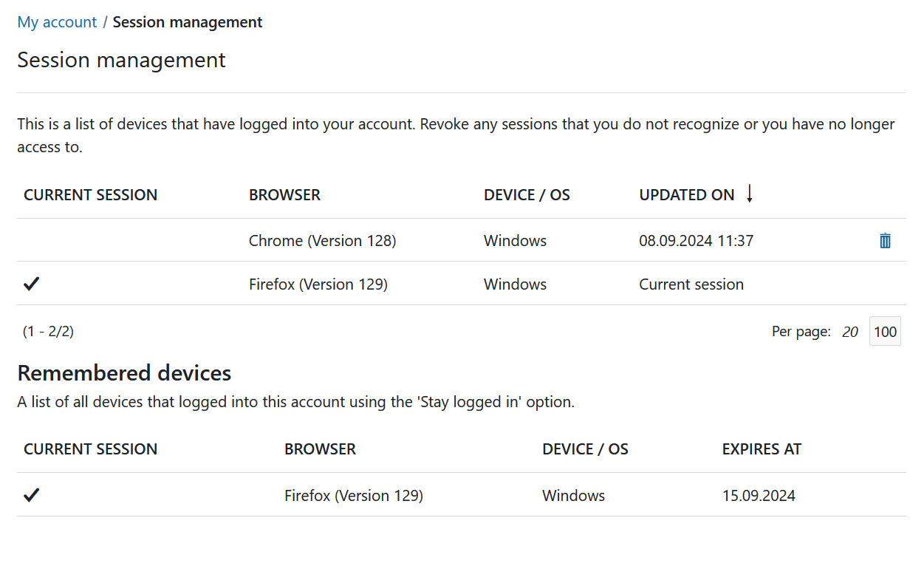This screenshot has width=924, height=566.
Task: Click the EXPIRES AT column header
Action: (x=762, y=449)
